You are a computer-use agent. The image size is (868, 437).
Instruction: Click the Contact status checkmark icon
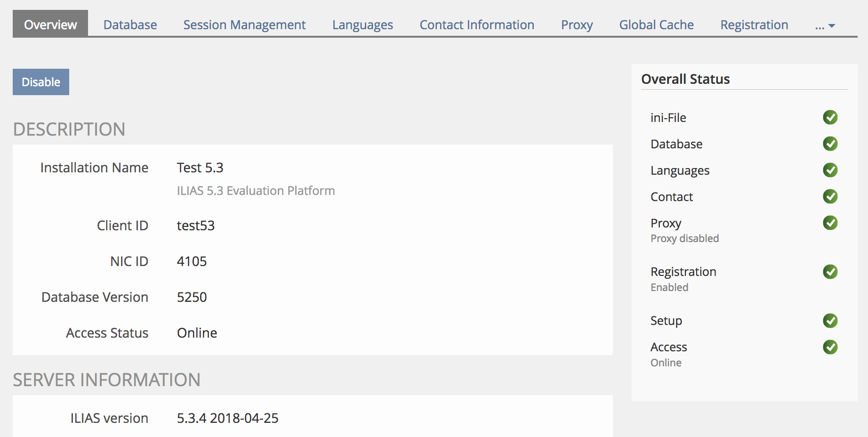tap(830, 196)
